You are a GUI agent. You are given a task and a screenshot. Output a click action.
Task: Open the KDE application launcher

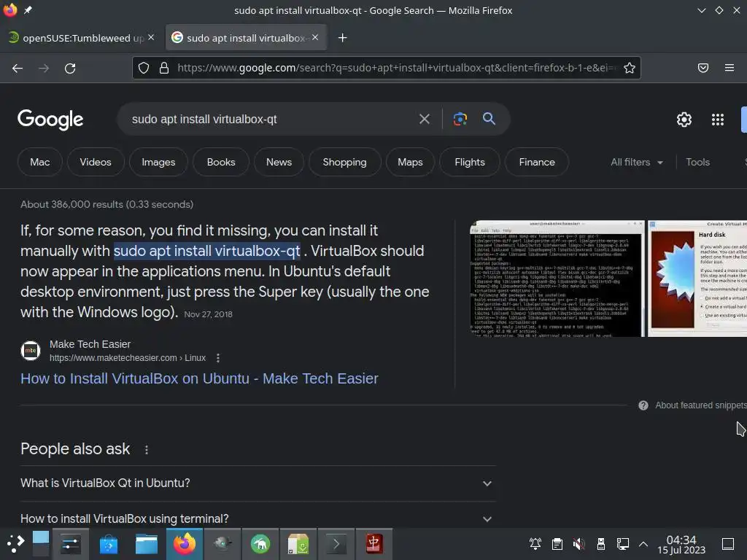pyautogui.click(x=15, y=544)
